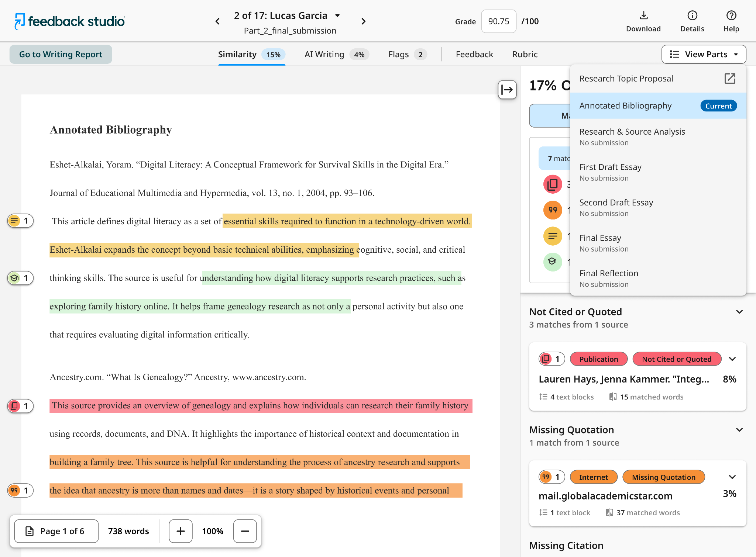756x557 pixels.
Task: Open the Page 1 of 6 selector
Action: (56, 531)
